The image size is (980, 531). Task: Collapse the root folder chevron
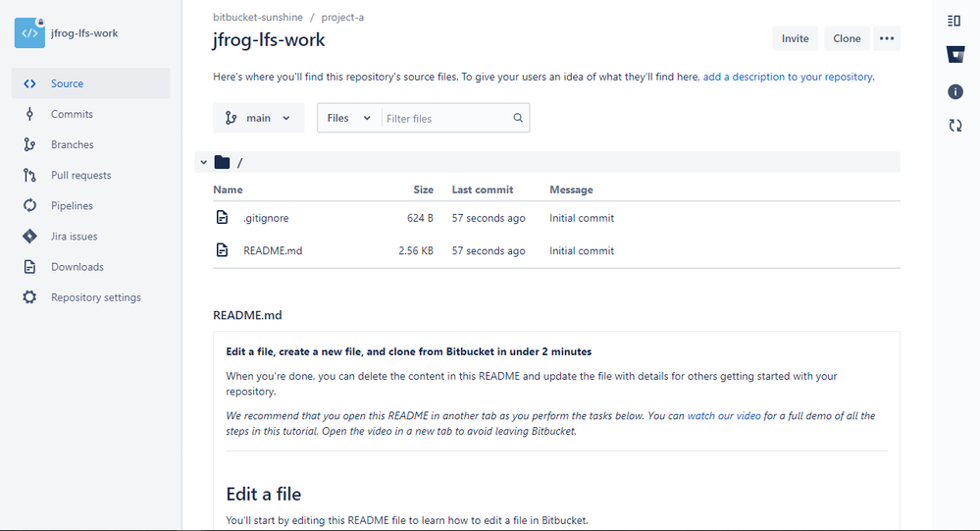click(203, 163)
